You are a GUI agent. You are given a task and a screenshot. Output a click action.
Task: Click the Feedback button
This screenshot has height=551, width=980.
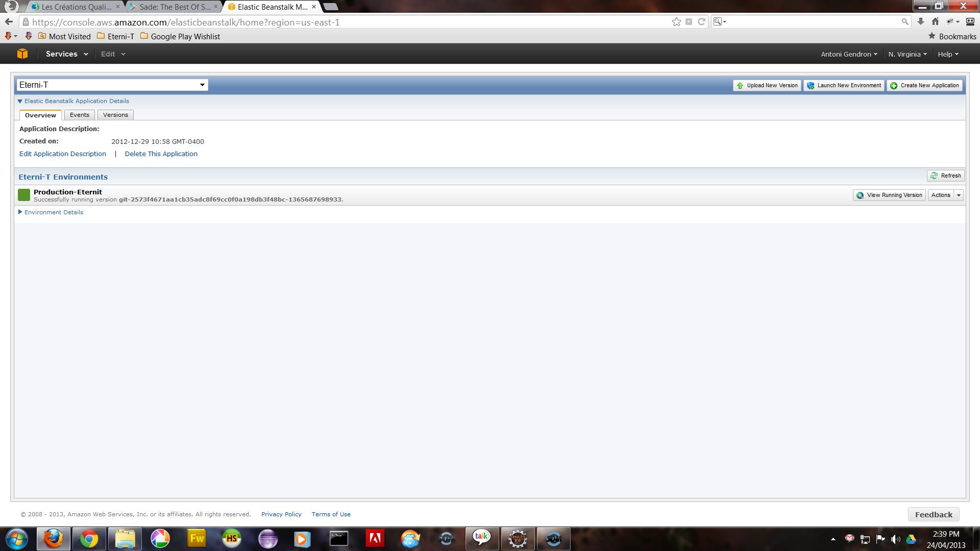(933, 514)
